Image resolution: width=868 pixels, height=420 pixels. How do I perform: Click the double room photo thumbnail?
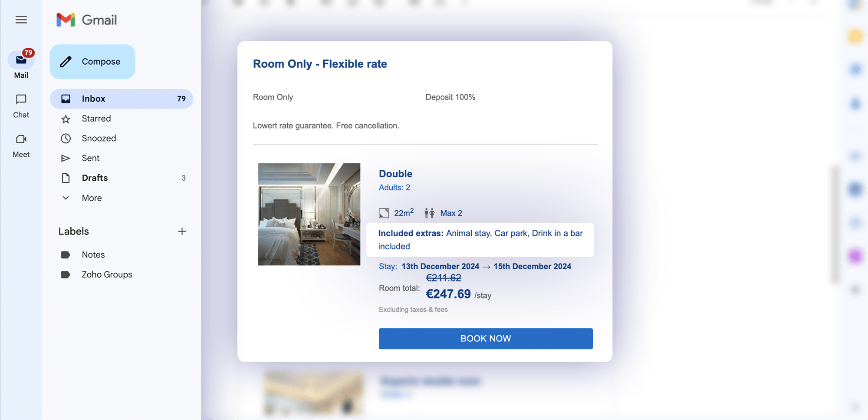pyautogui.click(x=309, y=214)
